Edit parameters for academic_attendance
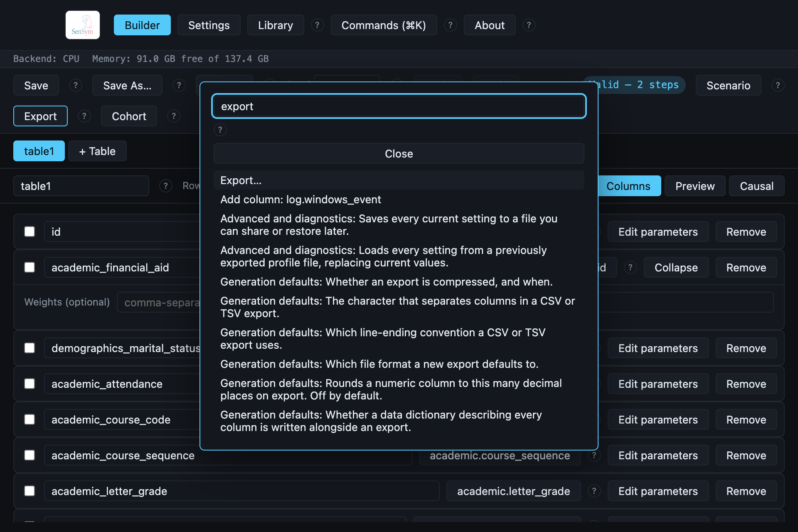The height and width of the screenshot is (532, 798). (x=658, y=384)
